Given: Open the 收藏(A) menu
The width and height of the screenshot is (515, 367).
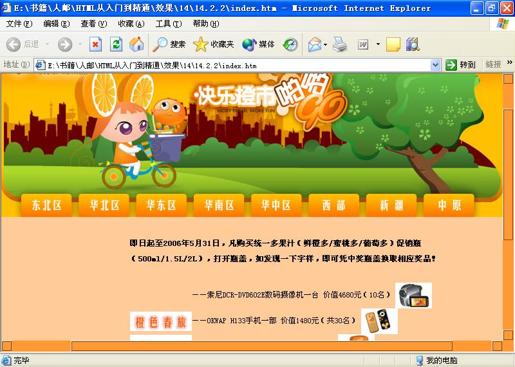Looking at the screenshot, I should click(131, 24).
